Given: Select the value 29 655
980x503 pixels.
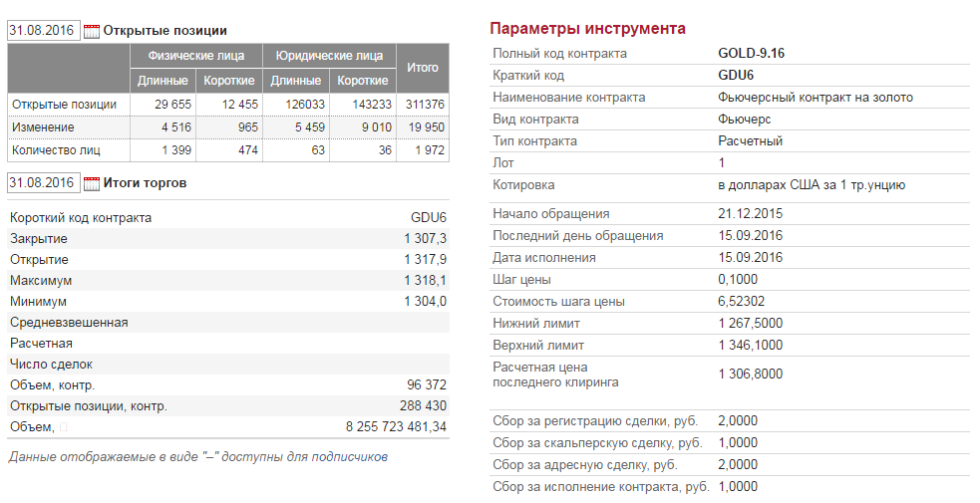Looking at the screenshot, I should (x=173, y=105).
